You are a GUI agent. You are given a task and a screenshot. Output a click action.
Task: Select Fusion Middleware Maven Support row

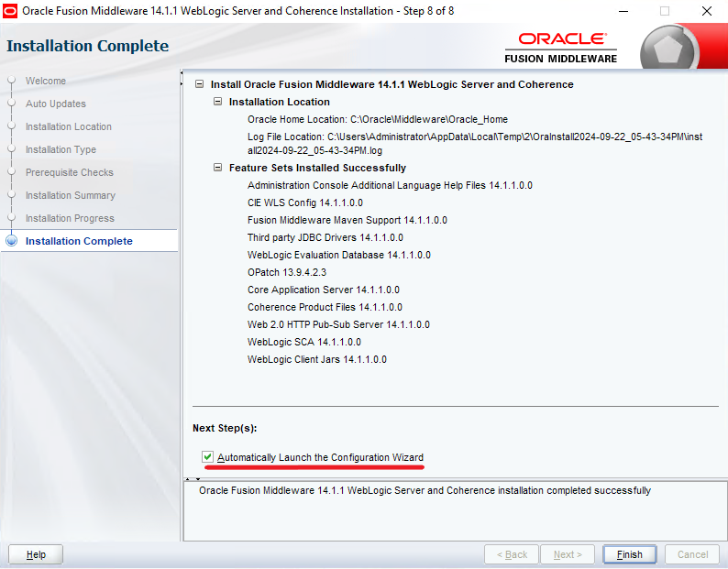click(347, 220)
